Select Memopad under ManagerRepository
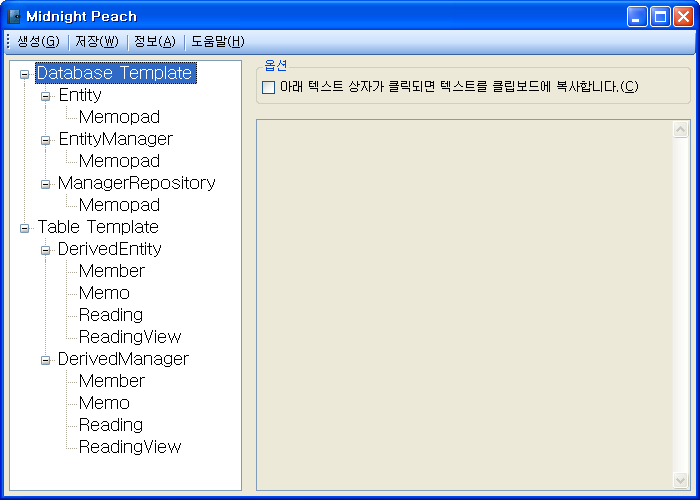 click(x=119, y=205)
